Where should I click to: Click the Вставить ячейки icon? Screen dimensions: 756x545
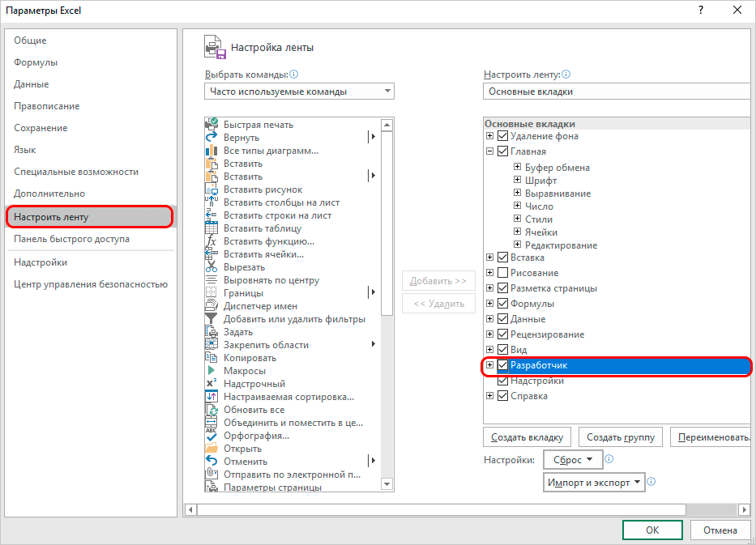click(211, 254)
